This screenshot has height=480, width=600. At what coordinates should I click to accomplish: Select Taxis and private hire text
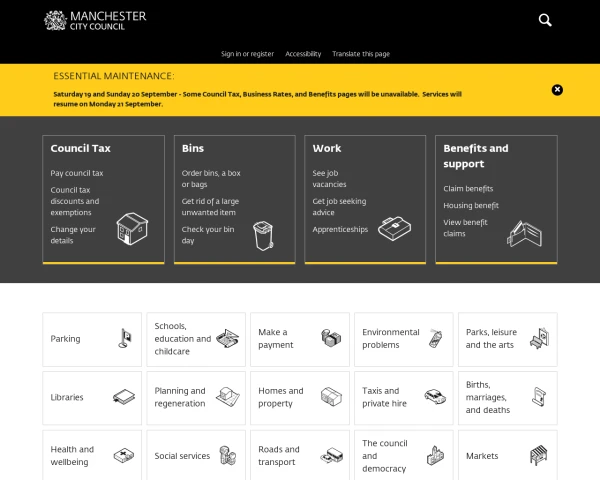(384, 397)
